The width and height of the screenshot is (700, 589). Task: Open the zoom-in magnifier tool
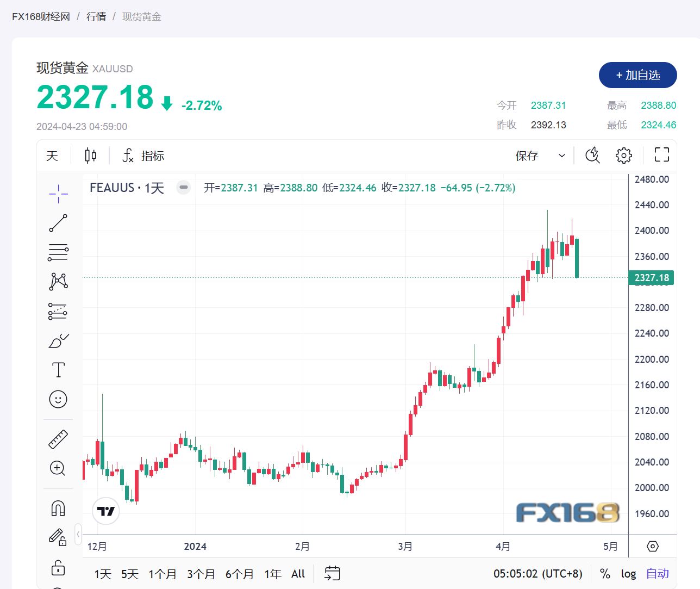click(x=58, y=468)
